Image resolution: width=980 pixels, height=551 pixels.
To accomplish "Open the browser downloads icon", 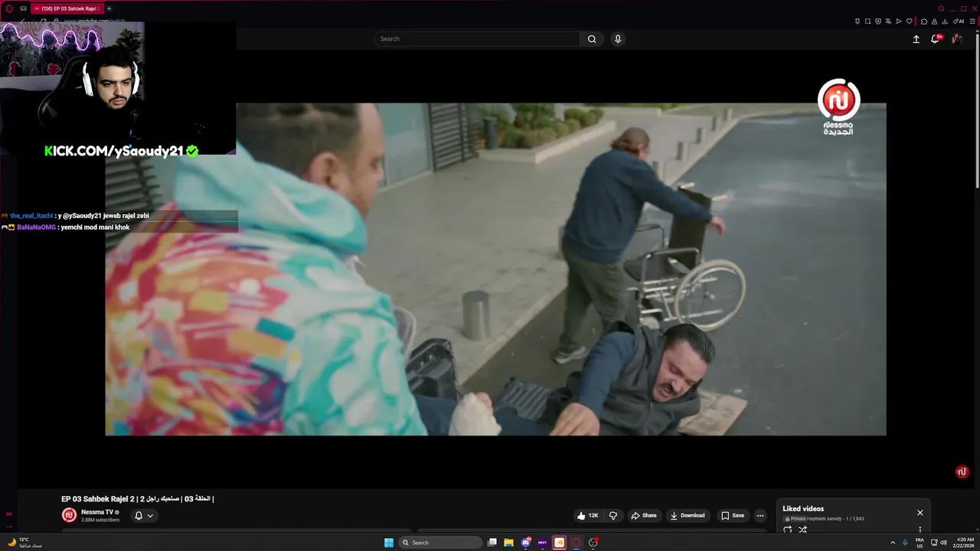I will point(944,21).
